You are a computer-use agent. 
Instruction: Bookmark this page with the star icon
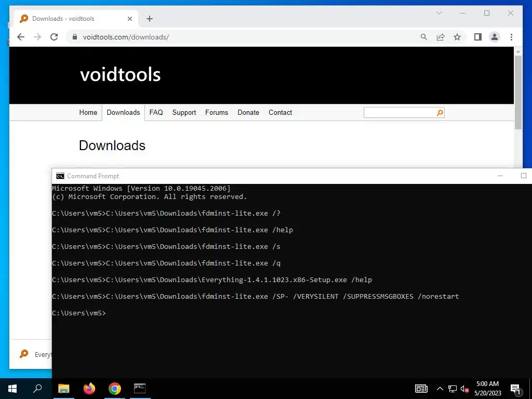pyautogui.click(x=457, y=37)
